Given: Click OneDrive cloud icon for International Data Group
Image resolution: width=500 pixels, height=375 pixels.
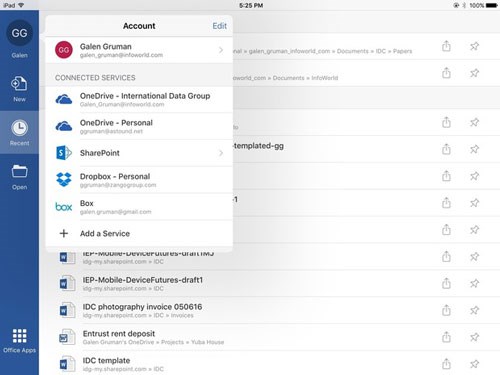Looking at the screenshot, I should 64,99.
